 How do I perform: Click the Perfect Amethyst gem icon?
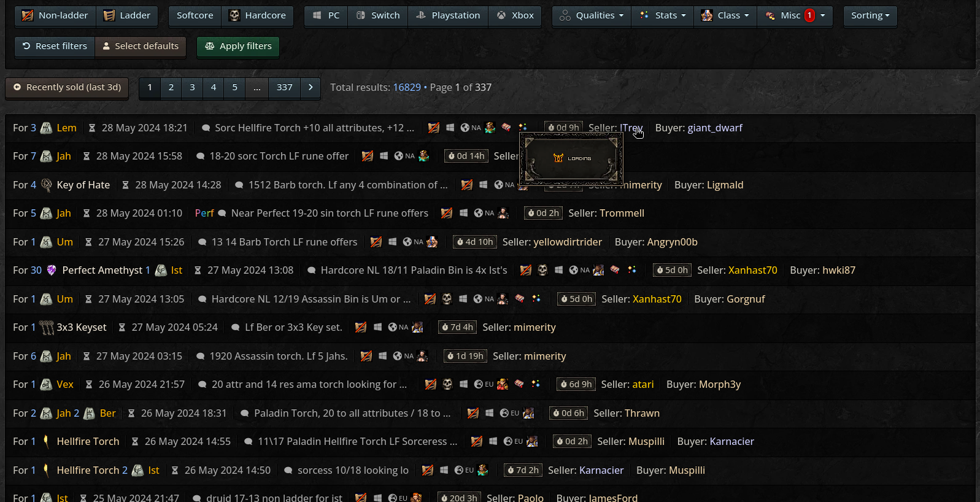(x=52, y=270)
